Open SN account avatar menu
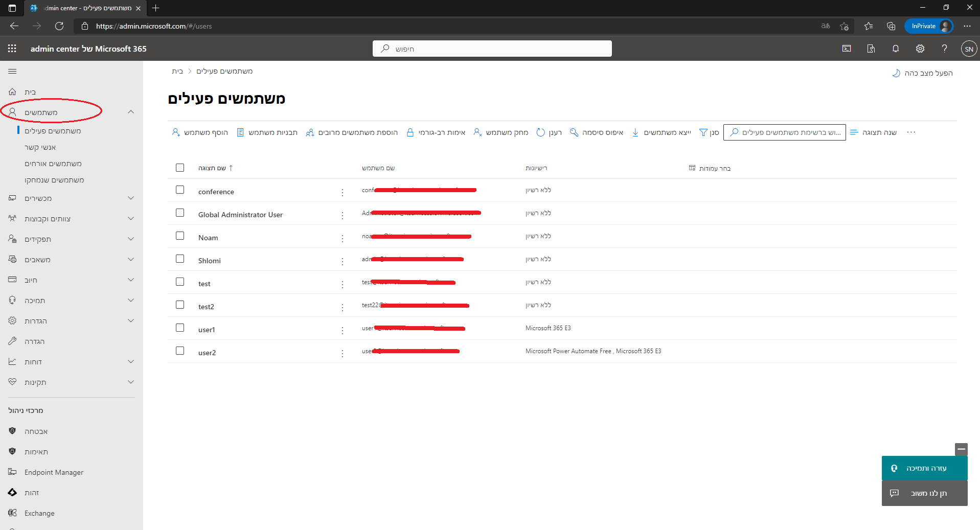Viewport: 980px width, 530px height. pyautogui.click(x=969, y=49)
